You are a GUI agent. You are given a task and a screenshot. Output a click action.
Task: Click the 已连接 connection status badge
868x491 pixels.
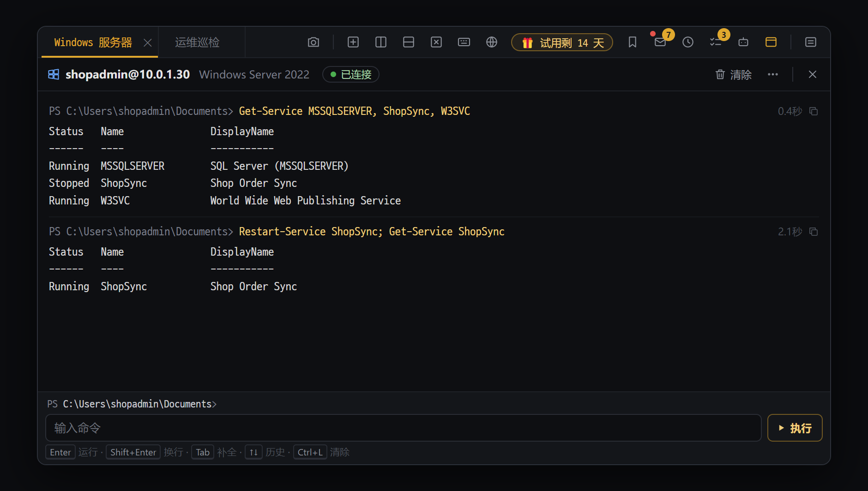[351, 74]
